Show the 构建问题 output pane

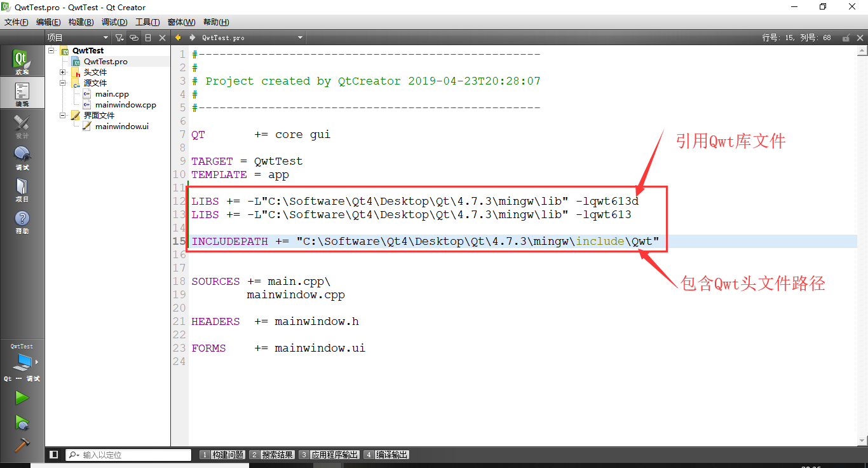tap(222, 455)
